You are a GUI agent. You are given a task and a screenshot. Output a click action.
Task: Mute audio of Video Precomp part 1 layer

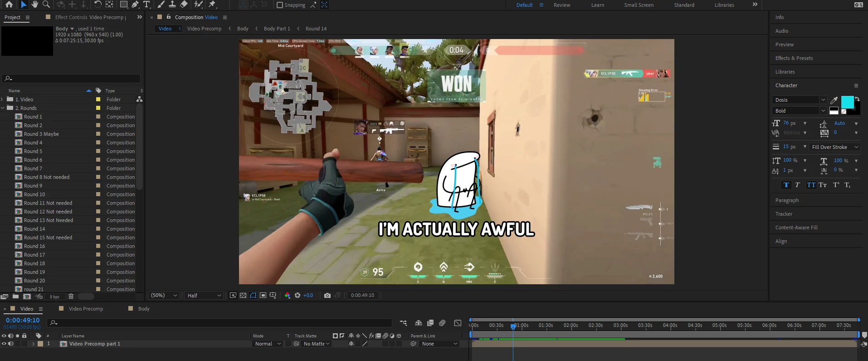coord(11,344)
